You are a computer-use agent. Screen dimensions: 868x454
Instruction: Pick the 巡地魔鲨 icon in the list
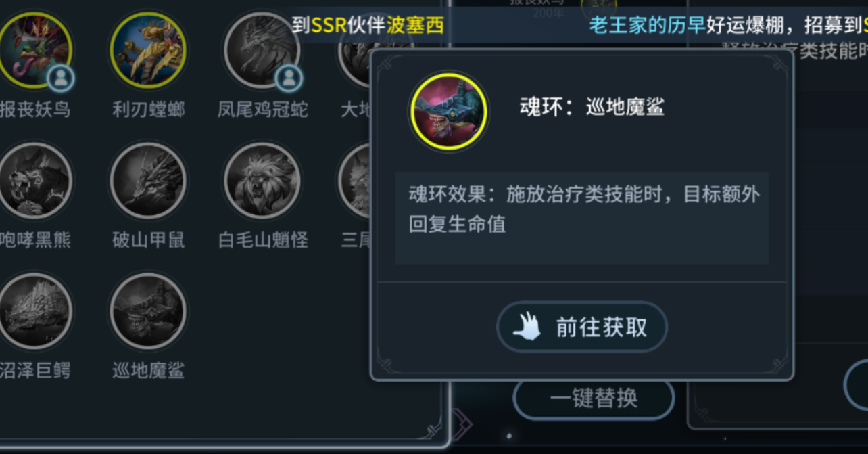[x=147, y=311]
